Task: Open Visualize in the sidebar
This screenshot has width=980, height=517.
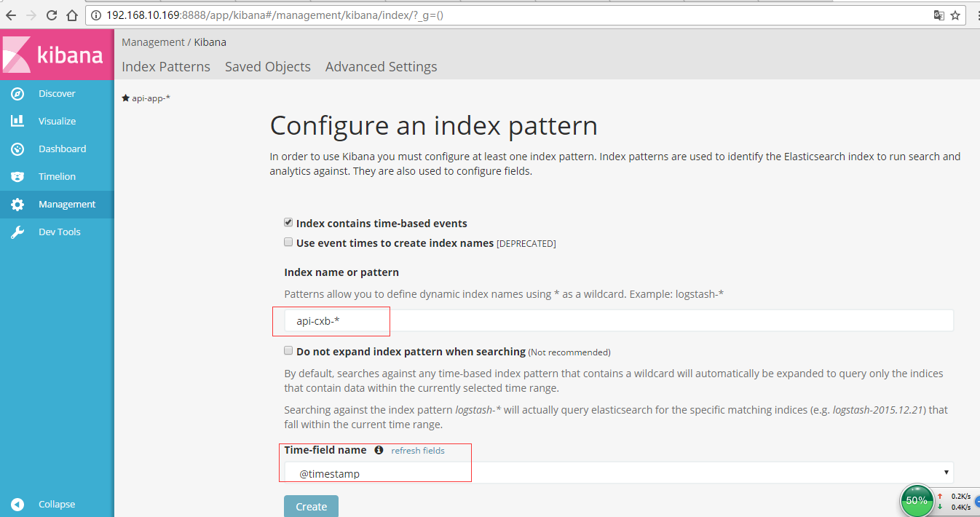Action: click(x=57, y=122)
